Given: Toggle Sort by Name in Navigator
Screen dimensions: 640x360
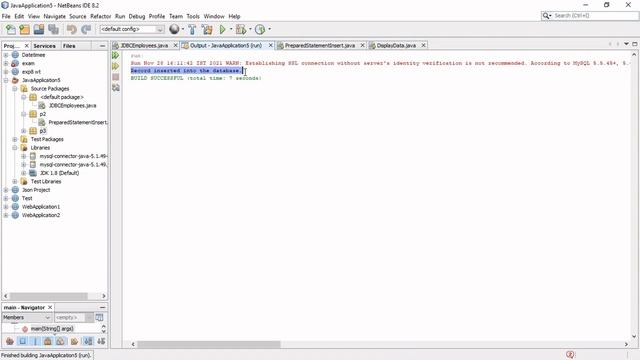Looking at the screenshot, I should click(88, 341).
